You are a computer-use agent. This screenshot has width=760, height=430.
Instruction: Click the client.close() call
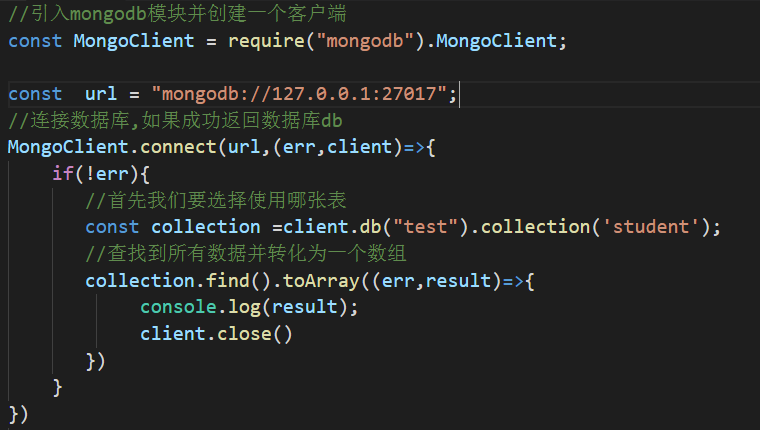point(216,334)
